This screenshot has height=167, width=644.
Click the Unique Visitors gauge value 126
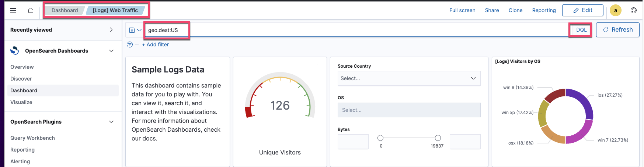click(280, 106)
